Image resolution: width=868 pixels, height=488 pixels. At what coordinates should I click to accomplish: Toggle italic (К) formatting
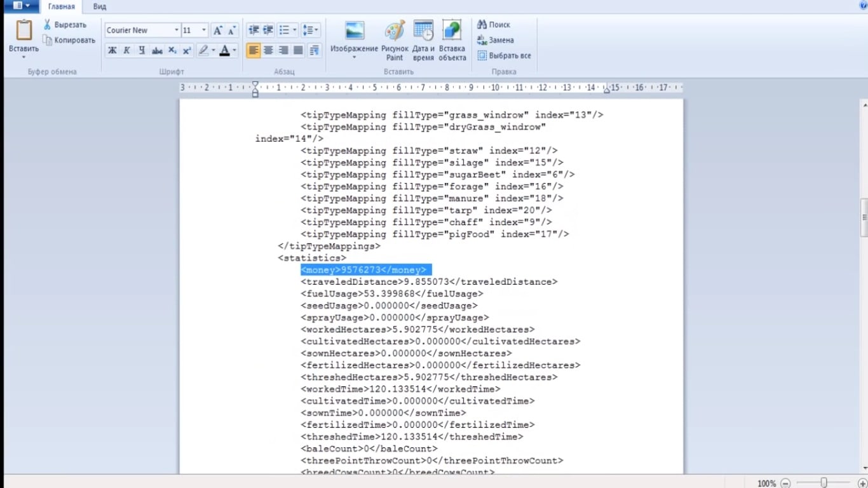(126, 50)
